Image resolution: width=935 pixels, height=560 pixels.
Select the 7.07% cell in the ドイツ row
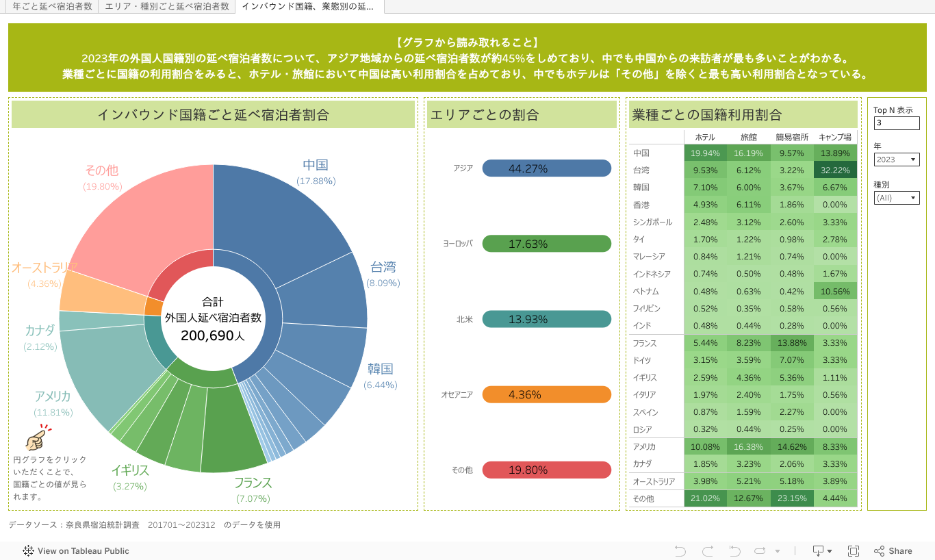(792, 360)
